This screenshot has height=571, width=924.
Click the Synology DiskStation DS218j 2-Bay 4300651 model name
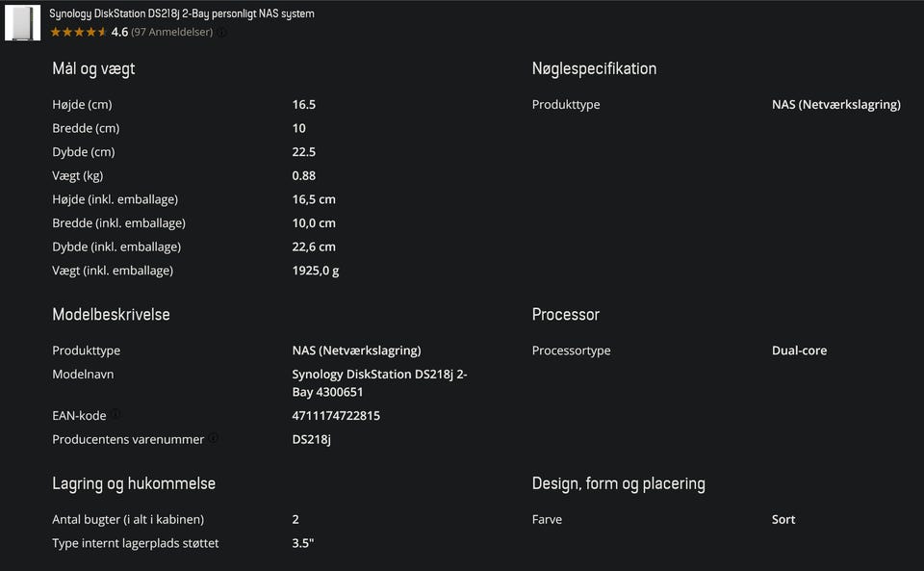tap(379, 383)
